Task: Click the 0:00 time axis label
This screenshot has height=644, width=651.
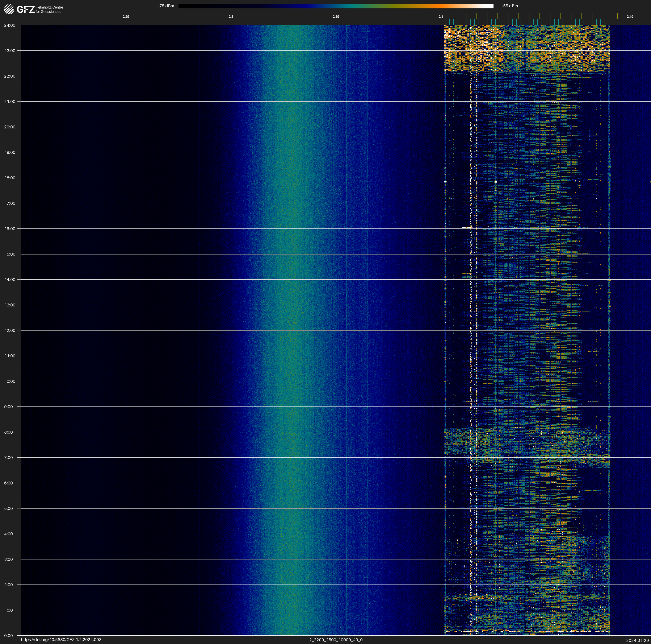Action: tap(8, 636)
